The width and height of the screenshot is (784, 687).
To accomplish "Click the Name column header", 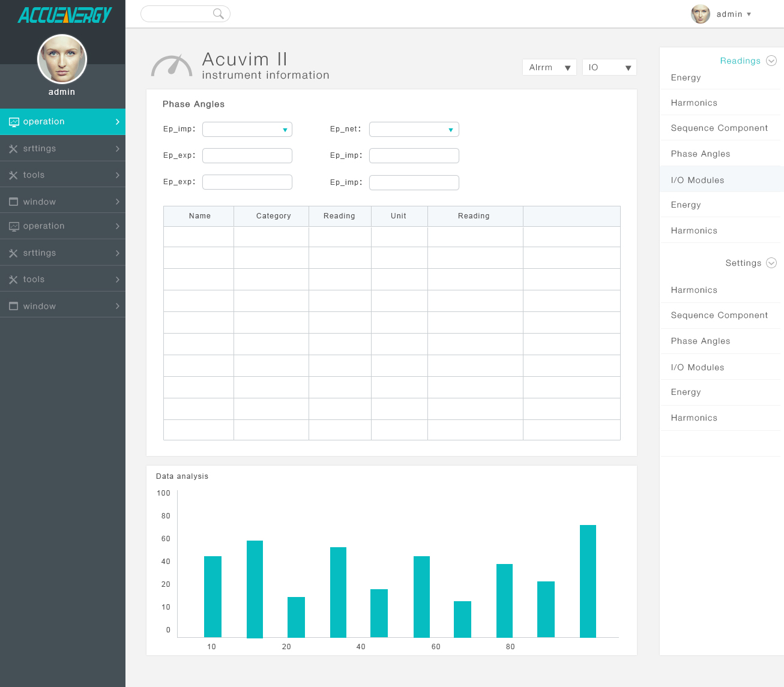I will click(199, 216).
